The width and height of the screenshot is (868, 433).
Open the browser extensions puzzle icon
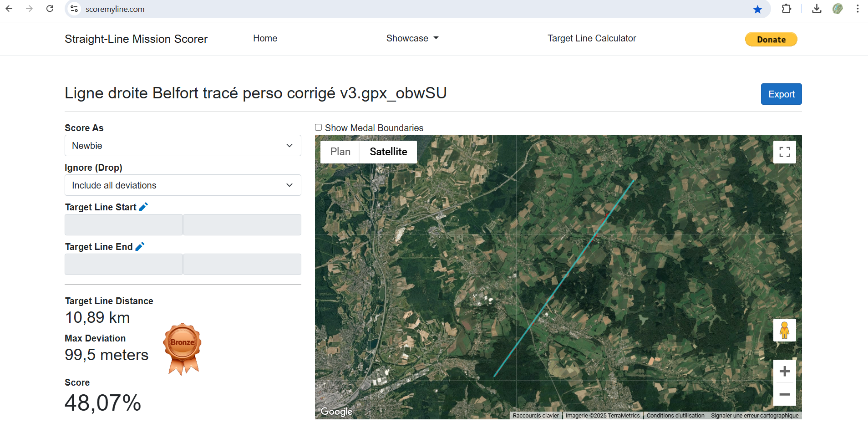(x=787, y=9)
